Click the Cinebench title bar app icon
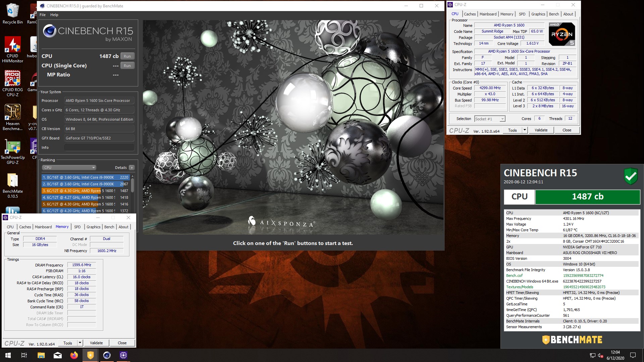The height and width of the screenshot is (362, 644). 42,6
